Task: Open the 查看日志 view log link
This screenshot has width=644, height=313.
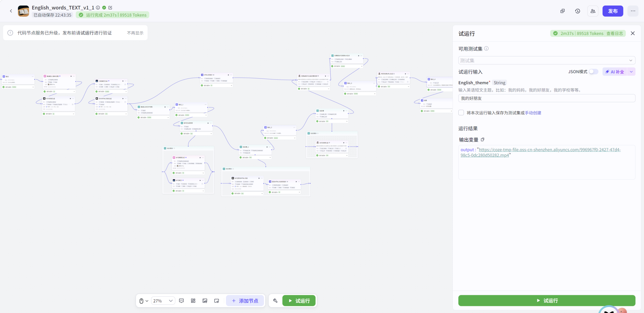Action: pyautogui.click(x=615, y=33)
